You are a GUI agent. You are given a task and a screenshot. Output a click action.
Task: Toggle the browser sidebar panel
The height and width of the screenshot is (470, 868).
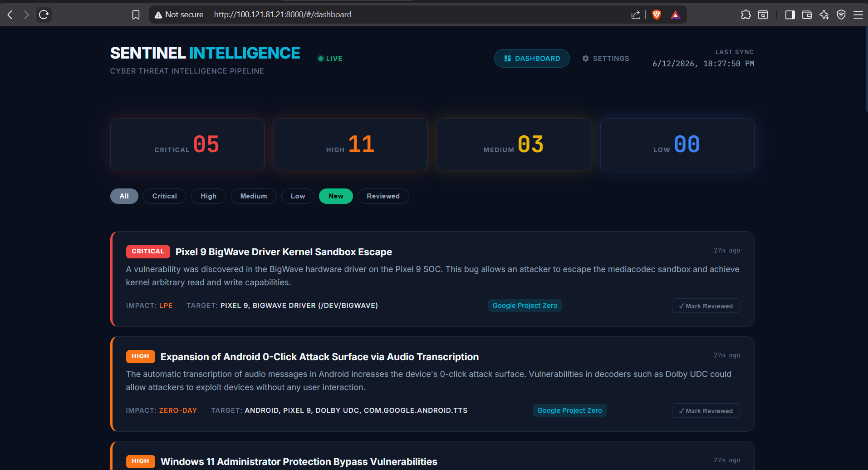[x=790, y=15]
